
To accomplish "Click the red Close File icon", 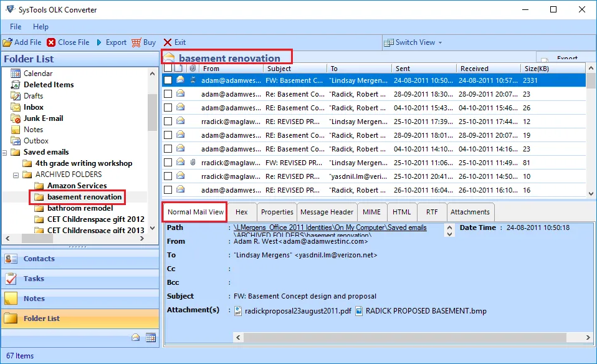I will coord(51,42).
